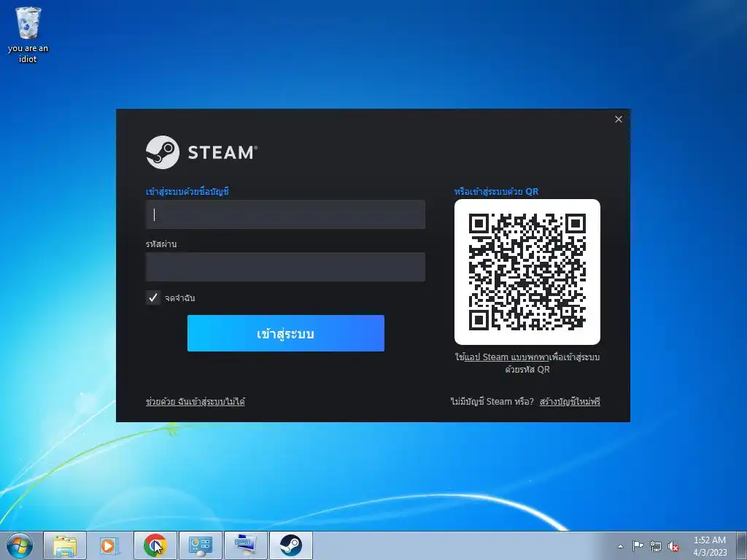Screen dimensions: 747x560
Task: Toggle the 'จดจำฉัน' remember me checkbox
Action: pos(153,297)
